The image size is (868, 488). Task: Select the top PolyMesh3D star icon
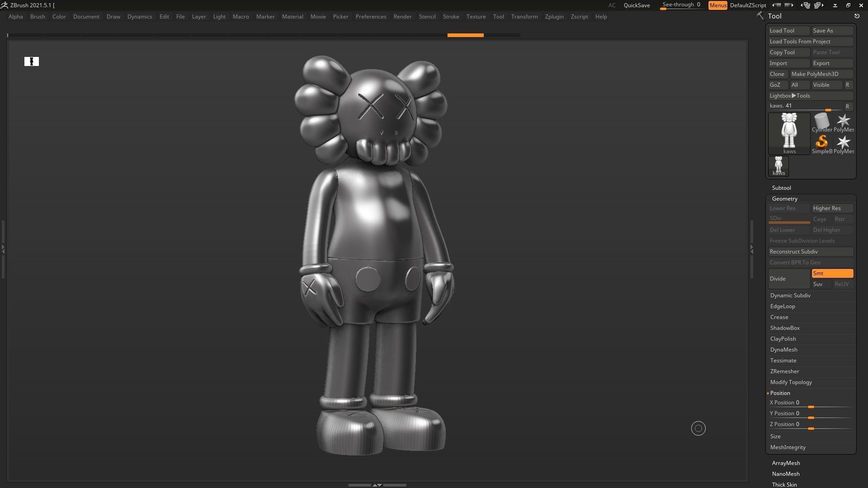tap(844, 122)
